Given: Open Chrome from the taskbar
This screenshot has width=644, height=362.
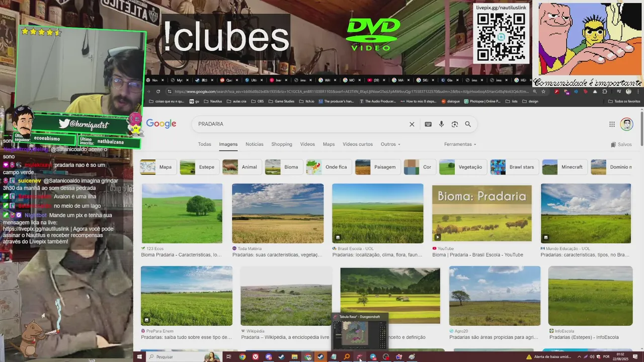Looking at the screenshot, I should 243,357.
